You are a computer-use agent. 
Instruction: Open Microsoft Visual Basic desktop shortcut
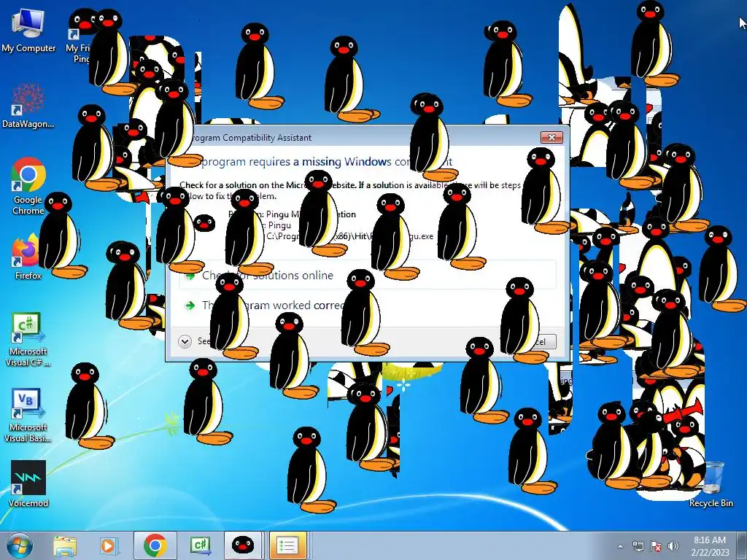pos(28,416)
